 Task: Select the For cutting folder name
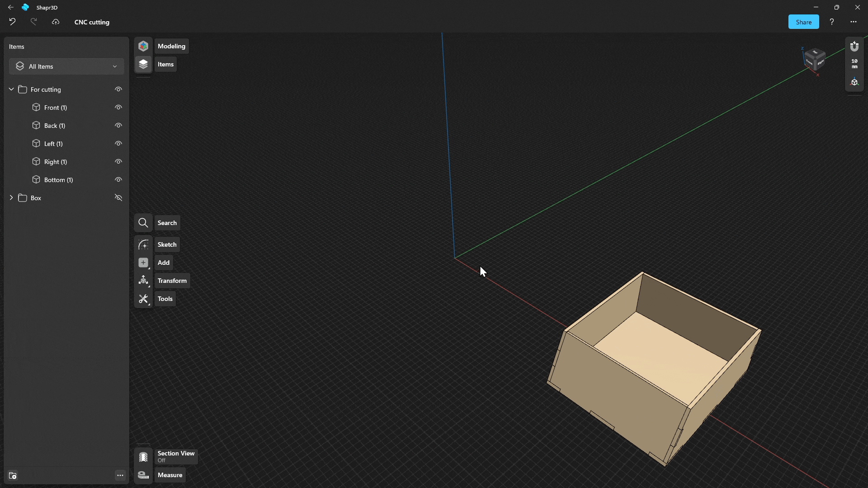pos(46,89)
